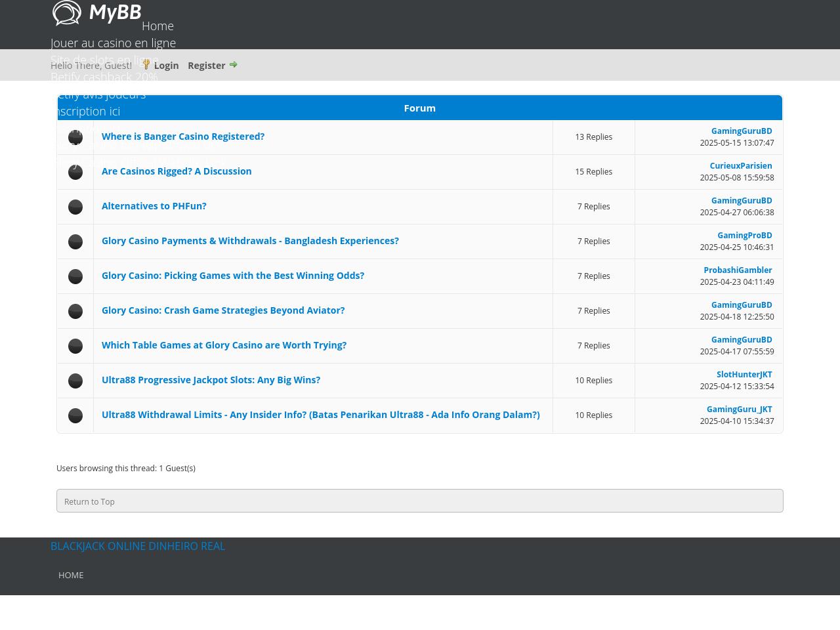The width and height of the screenshot is (840, 630).
Task: Click status icon for Ultra88 Withdrawal Limits thread
Action: pyautogui.click(x=75, y=415)
